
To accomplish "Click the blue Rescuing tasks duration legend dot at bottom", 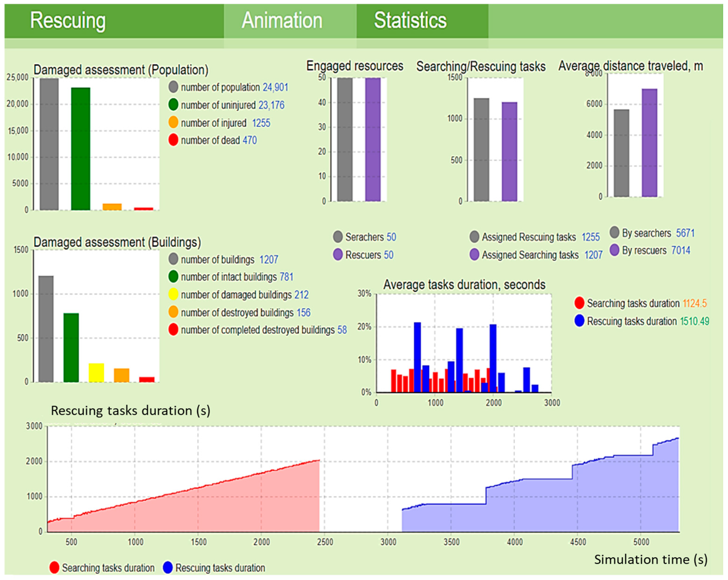I will click(x=168, y=567).
